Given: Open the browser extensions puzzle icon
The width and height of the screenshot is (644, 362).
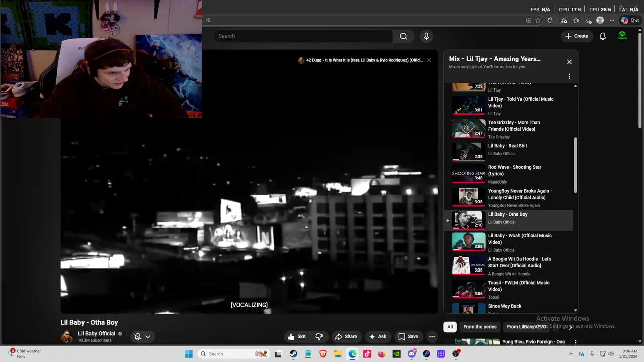Looking at the screenshot, I should pos(550,20).
